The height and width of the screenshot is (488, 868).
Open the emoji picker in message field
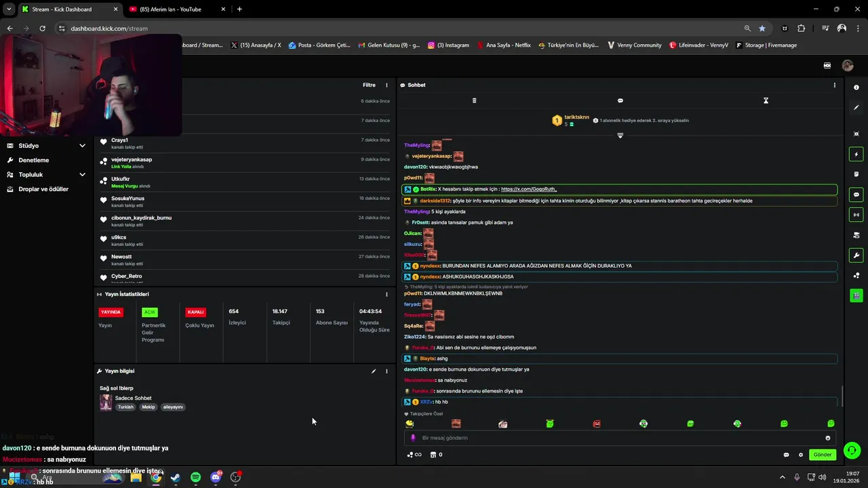tap(828, 438)
